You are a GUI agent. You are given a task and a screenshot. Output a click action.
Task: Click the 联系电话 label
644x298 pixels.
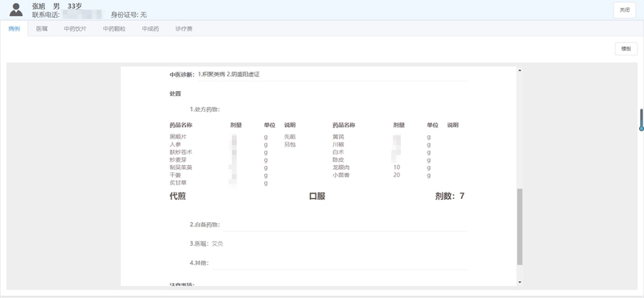47,14
